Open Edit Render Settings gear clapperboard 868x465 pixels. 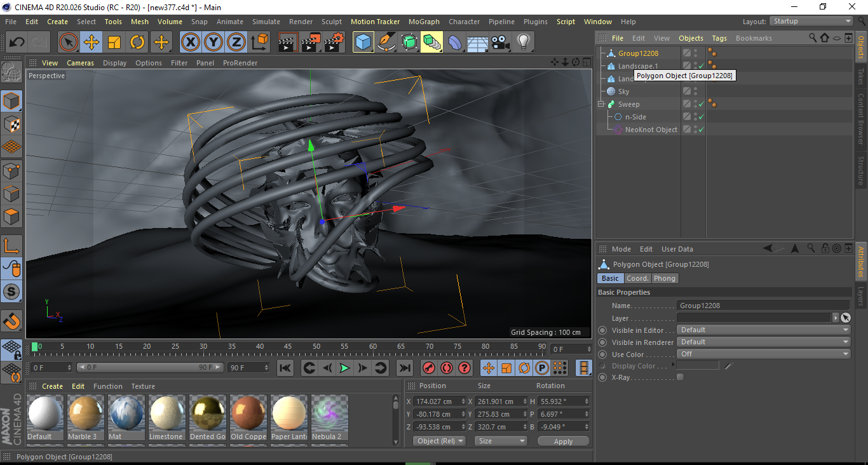click(x=334, y=43)
